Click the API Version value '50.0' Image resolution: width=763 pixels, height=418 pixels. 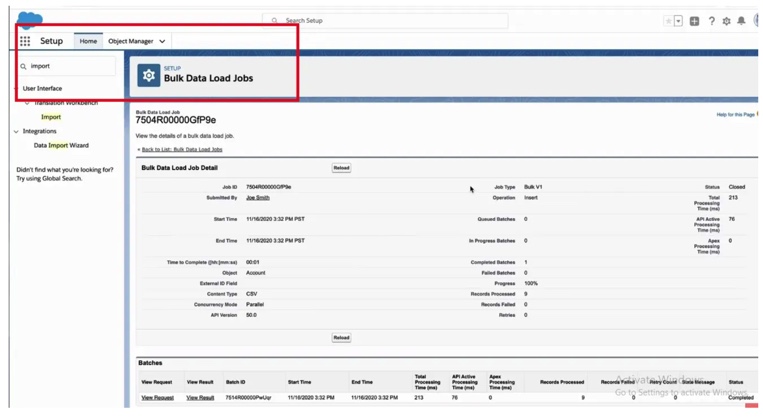pyautogui.click(x=251, y=315)
